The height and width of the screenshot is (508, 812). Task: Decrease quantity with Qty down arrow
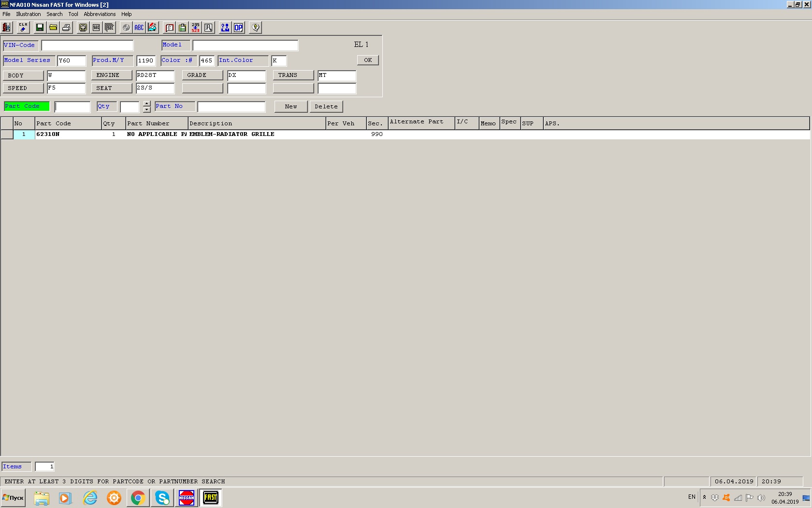(147, 109)
